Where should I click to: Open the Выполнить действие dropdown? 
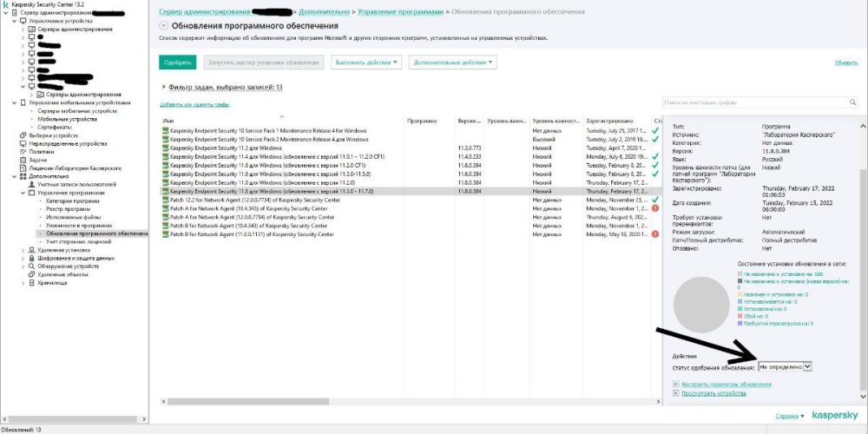366,62
